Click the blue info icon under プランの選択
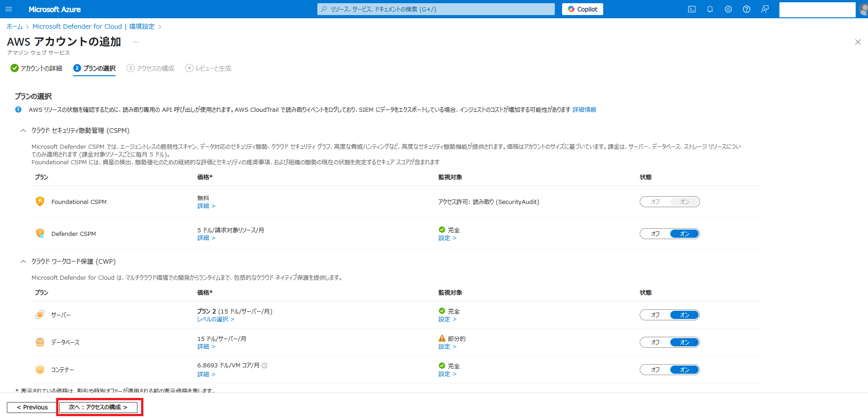The height and width of the screenshot is (418, 868). point(18,110)
